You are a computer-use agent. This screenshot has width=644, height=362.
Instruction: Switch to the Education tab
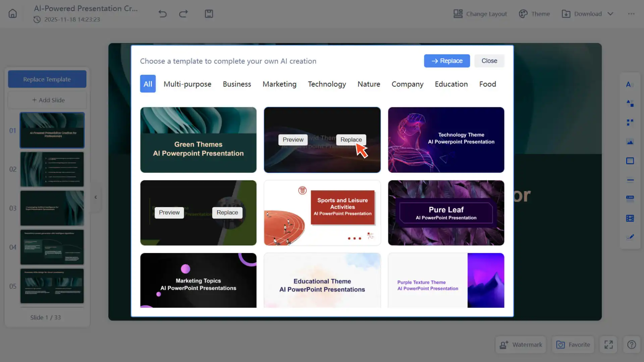(451, 84)
